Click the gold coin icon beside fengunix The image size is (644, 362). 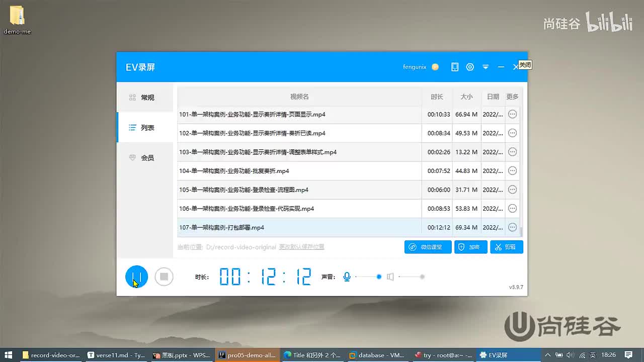coord(435,67)
